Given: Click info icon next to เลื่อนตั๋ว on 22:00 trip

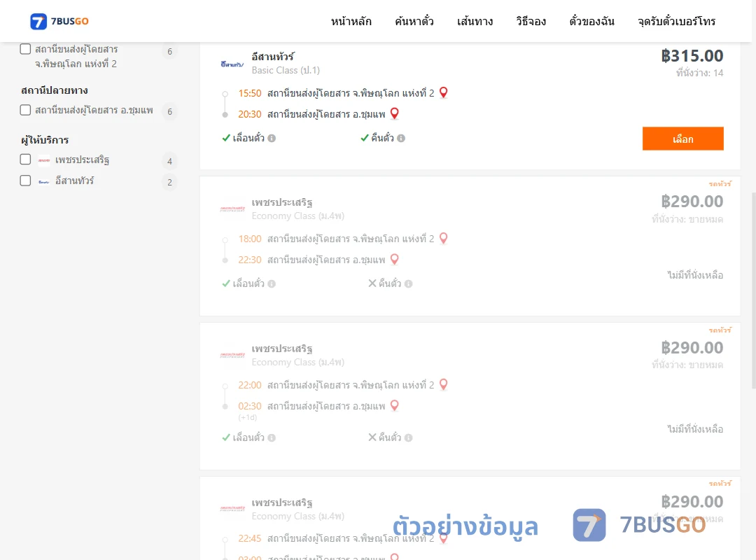Looking at the screenshot, I should [272, 438].
